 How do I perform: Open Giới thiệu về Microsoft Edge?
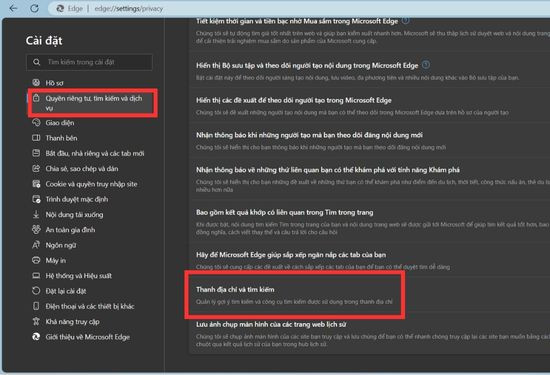pyautogui.click(x=87, y=337)
